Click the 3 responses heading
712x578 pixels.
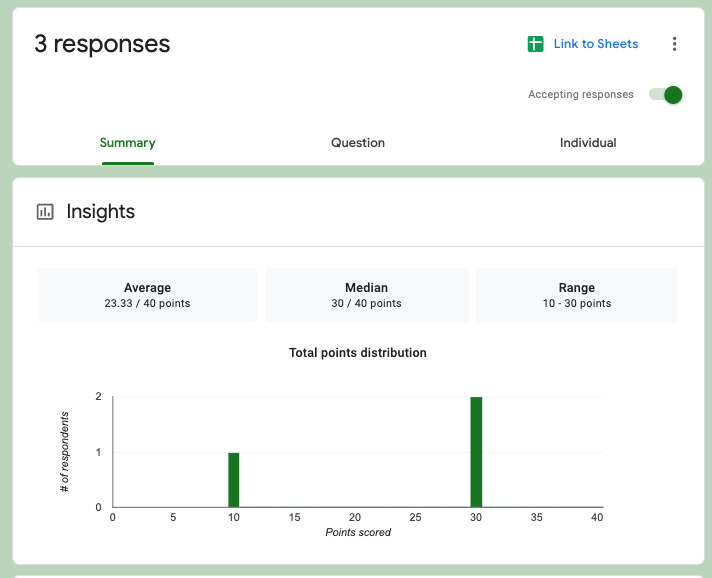coord(102,44)
